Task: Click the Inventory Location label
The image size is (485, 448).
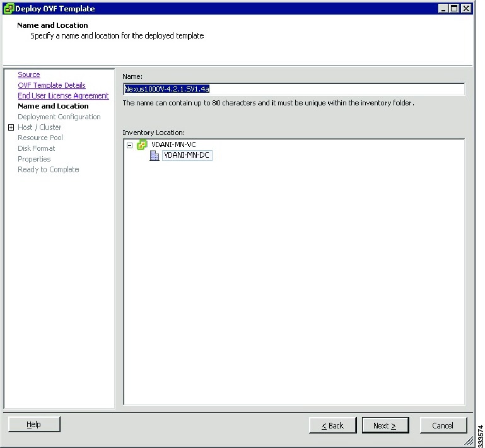Action: pyautogui.click(x=154, y=133)
